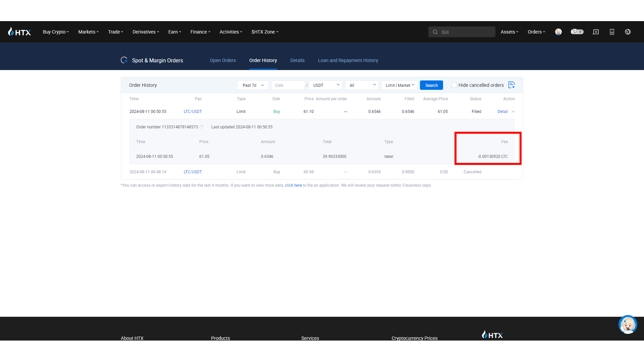Click the Average Price column header
Screen dimensions: 644x362
(435, 99)
